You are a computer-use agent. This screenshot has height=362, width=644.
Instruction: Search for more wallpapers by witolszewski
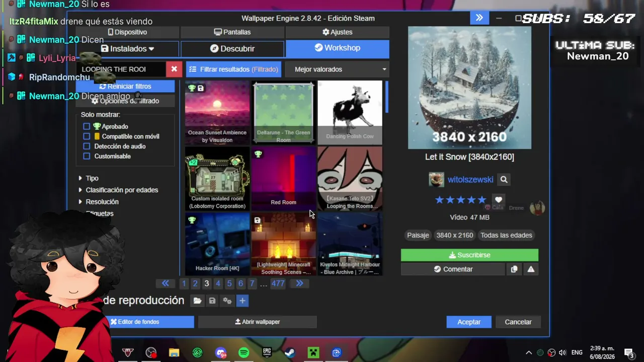504,179
